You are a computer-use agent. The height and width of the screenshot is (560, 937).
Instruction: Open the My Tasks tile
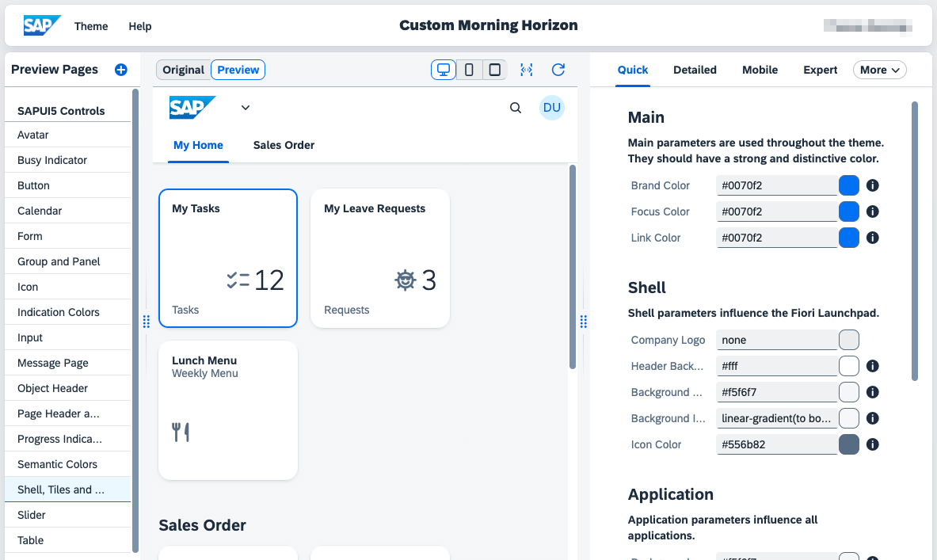tap(228, 258)
